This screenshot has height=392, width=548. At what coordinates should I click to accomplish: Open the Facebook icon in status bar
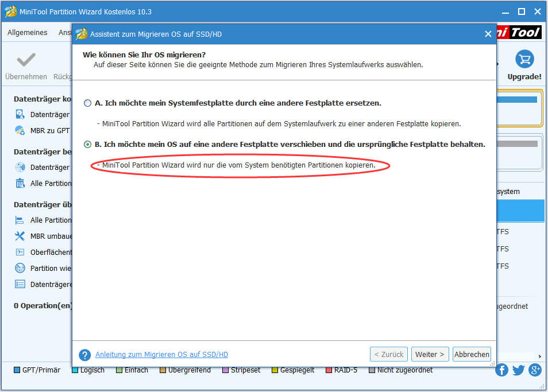point(501,370)
